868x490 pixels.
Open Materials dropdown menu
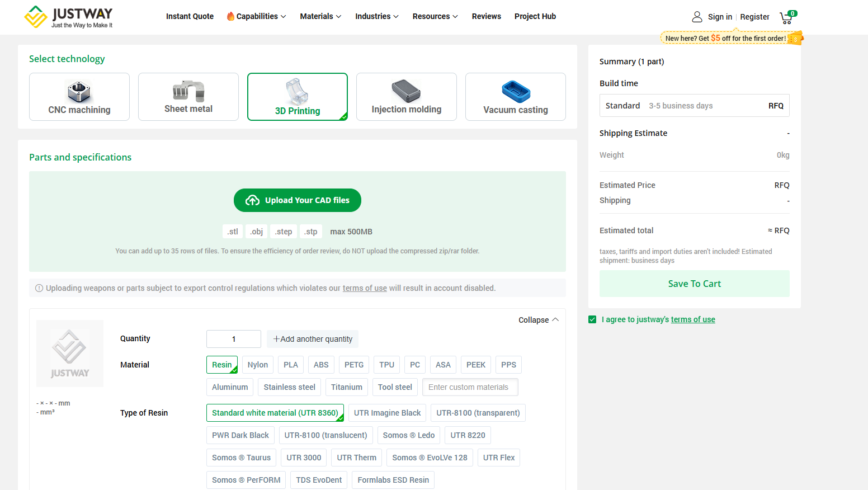click(320, 16)
